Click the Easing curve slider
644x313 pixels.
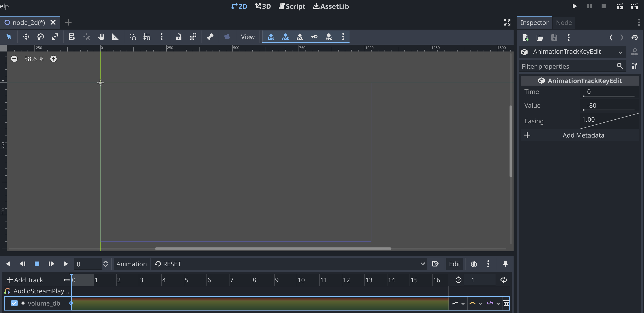tap(609, 121)
